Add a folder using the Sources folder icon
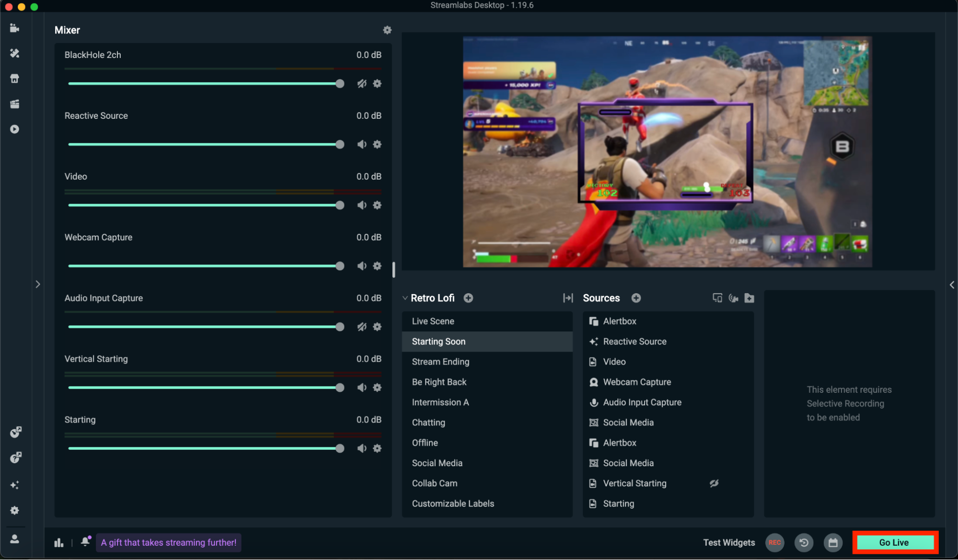The width and height of the screenshot is (958, 560). [750, 297]
